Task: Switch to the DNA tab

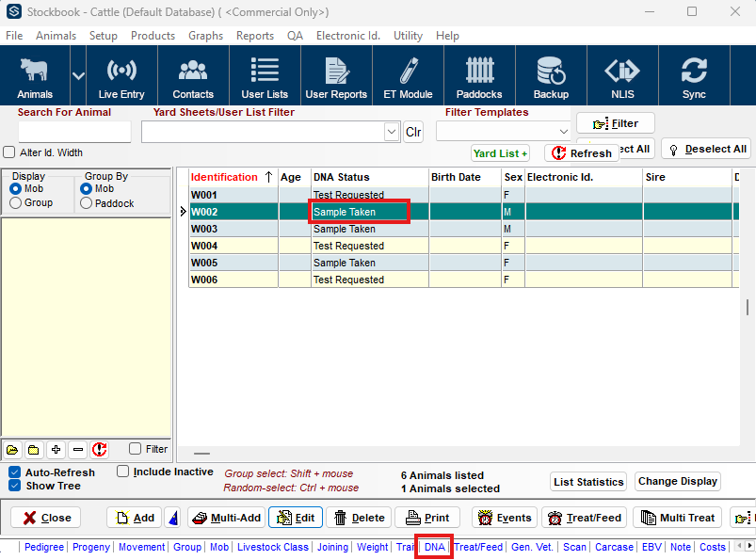Action: point(434,547)
